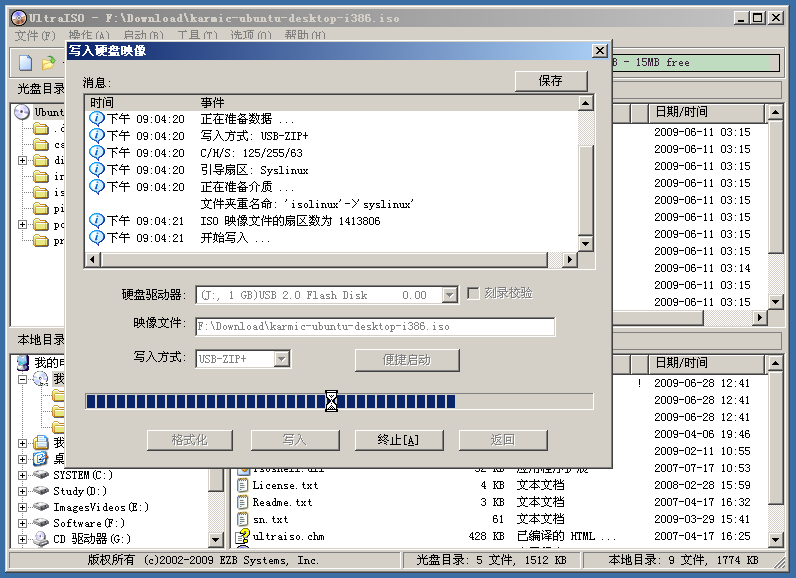
Task: Click the Study (D:) drive icon
Action: coord(41,491)
